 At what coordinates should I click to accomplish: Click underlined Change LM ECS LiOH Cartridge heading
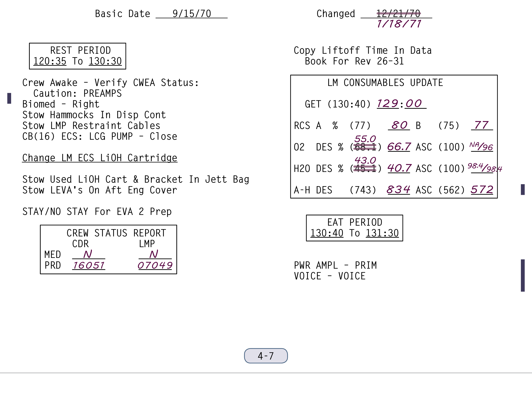(x=100, y=158)
